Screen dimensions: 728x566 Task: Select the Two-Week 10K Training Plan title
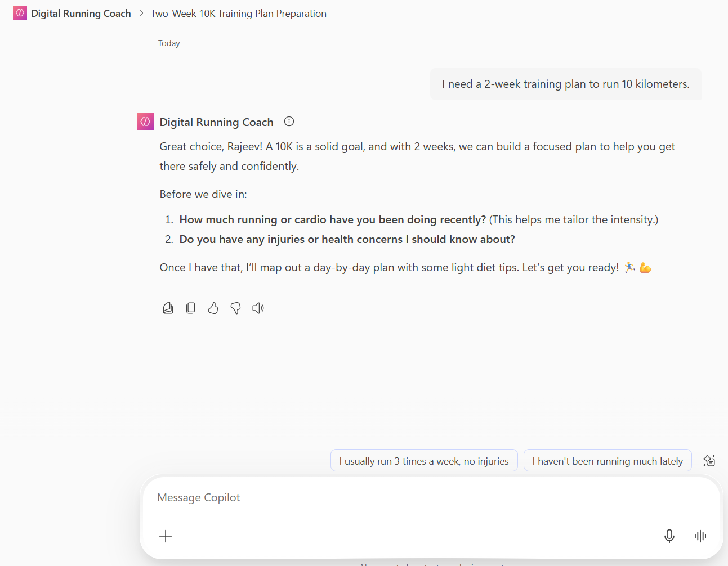pos(238,14)
